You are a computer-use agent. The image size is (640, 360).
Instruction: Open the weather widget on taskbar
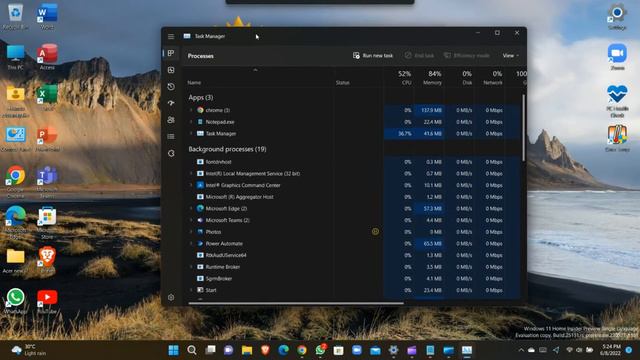coord(29,350)
